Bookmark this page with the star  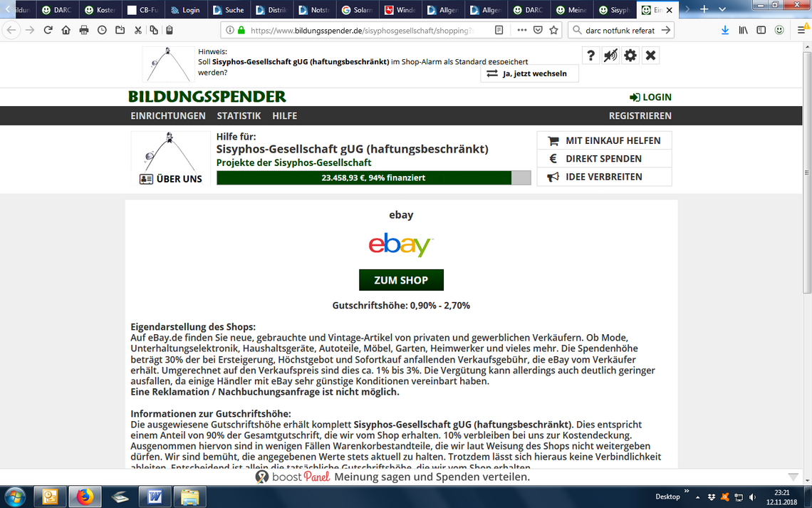553,30
